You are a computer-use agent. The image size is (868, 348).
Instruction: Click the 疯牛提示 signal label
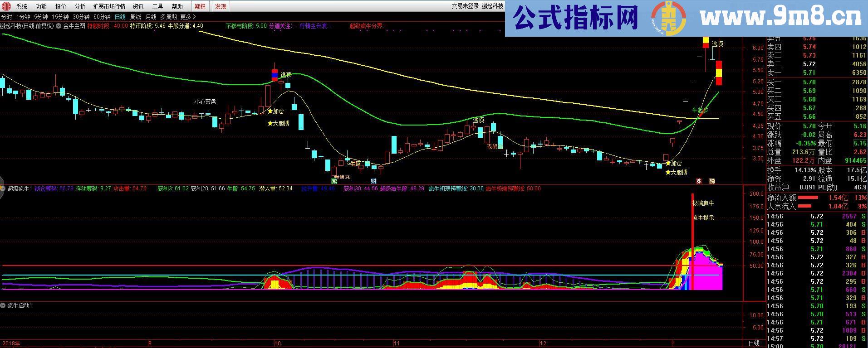click(x=703, y=217)
